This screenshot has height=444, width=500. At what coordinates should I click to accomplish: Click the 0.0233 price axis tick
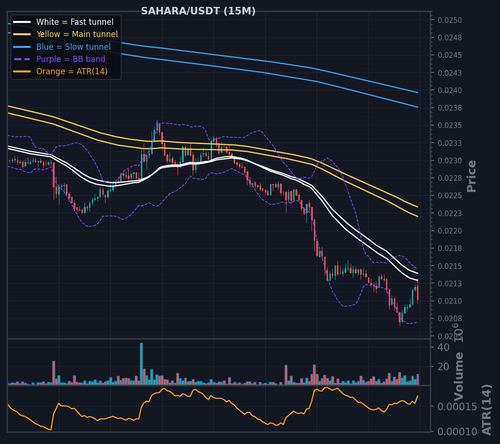coord(450,143)
